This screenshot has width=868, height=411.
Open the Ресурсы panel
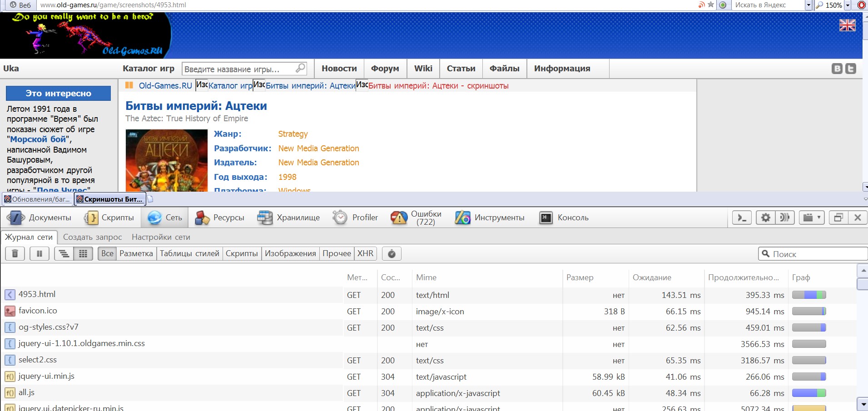point(220,218)
